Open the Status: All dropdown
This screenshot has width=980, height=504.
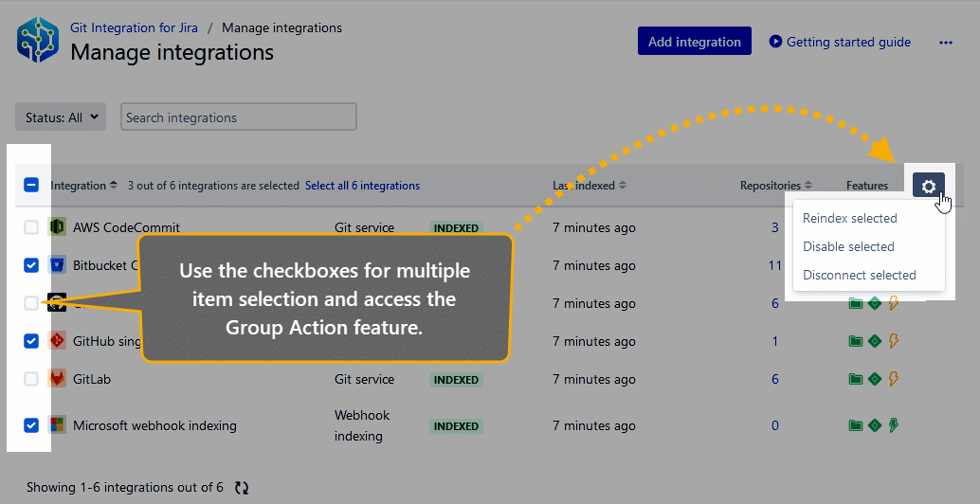61,117
